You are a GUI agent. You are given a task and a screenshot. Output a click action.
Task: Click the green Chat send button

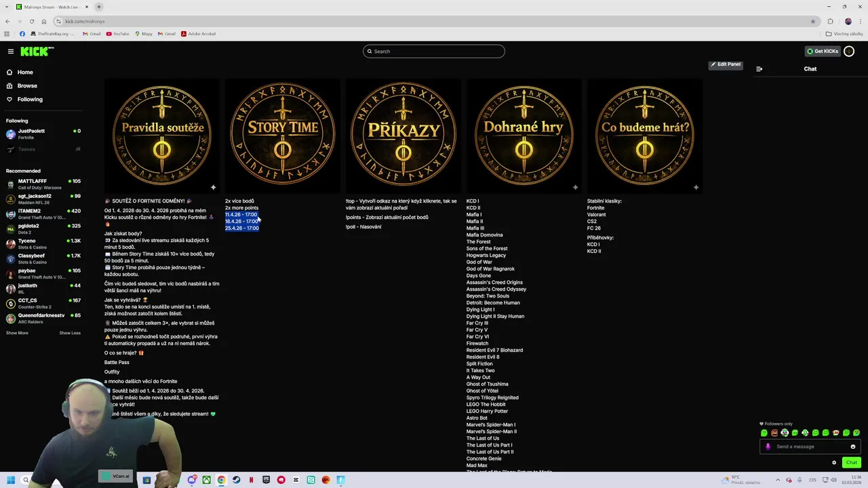click(x=852, y=463)
